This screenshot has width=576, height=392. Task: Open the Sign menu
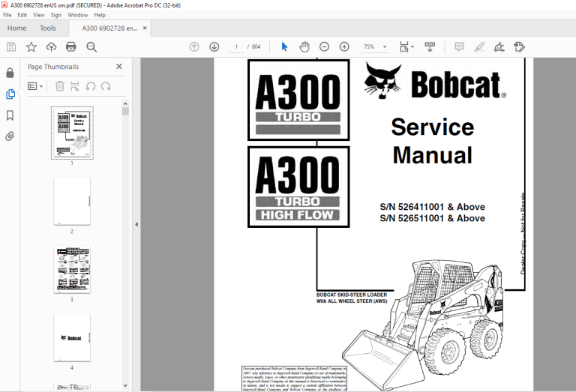(x=55, y=15)
